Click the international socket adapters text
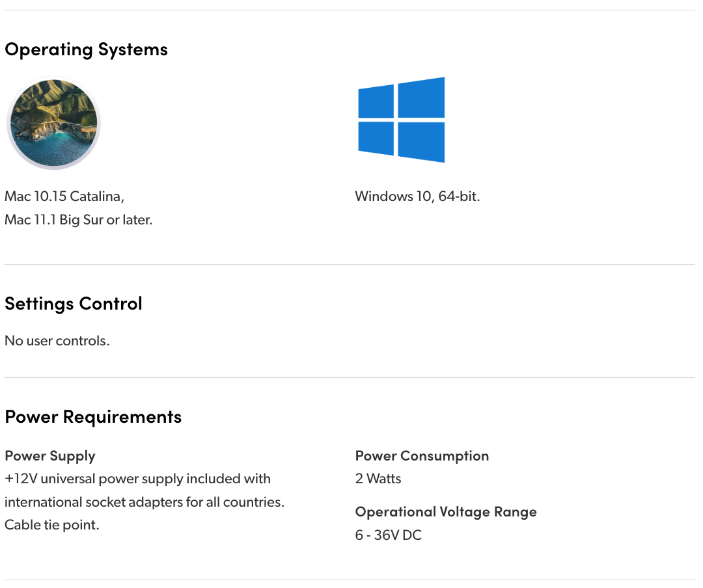 click(x=144, y=502)
